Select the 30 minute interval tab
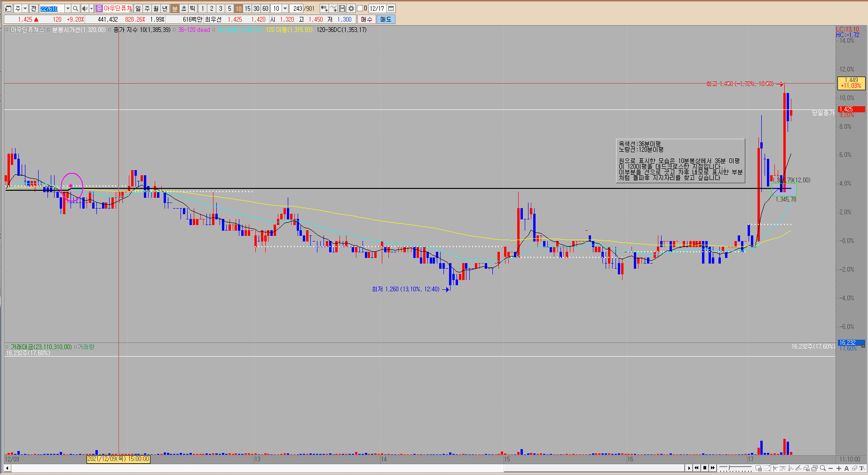 (256, 8)
